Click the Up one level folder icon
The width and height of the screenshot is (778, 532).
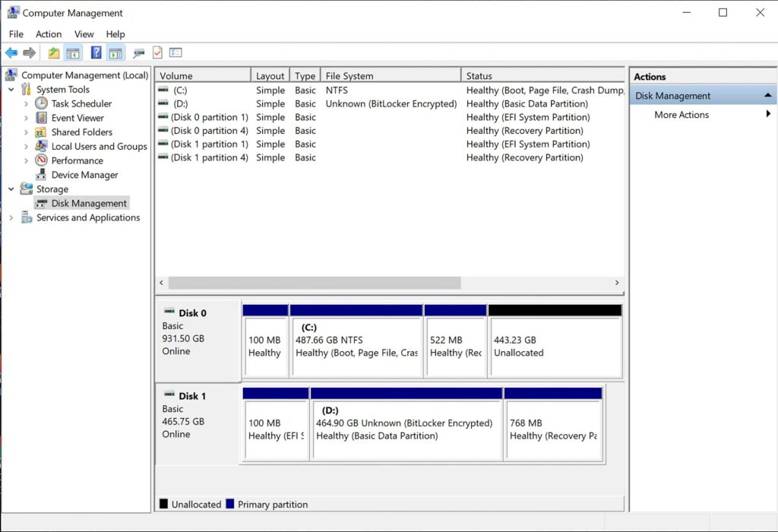click(x=54, y=52)
